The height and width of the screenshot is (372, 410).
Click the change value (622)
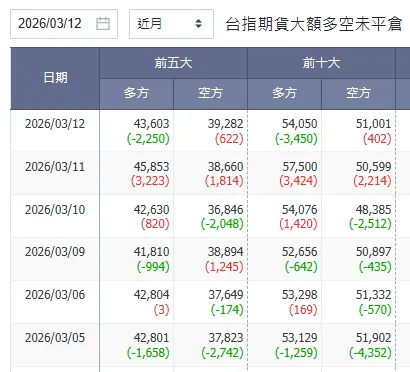[x=229, y=139]
